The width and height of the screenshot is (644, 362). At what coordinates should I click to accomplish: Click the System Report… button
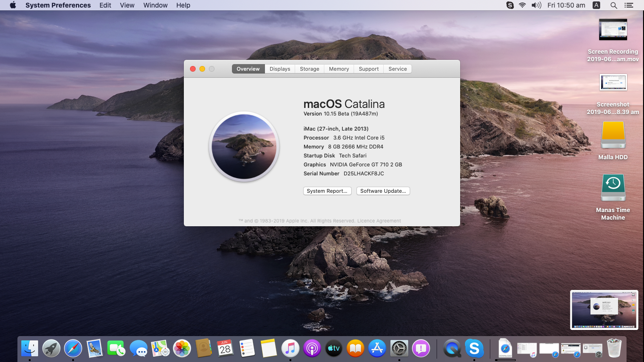[327, 191]
